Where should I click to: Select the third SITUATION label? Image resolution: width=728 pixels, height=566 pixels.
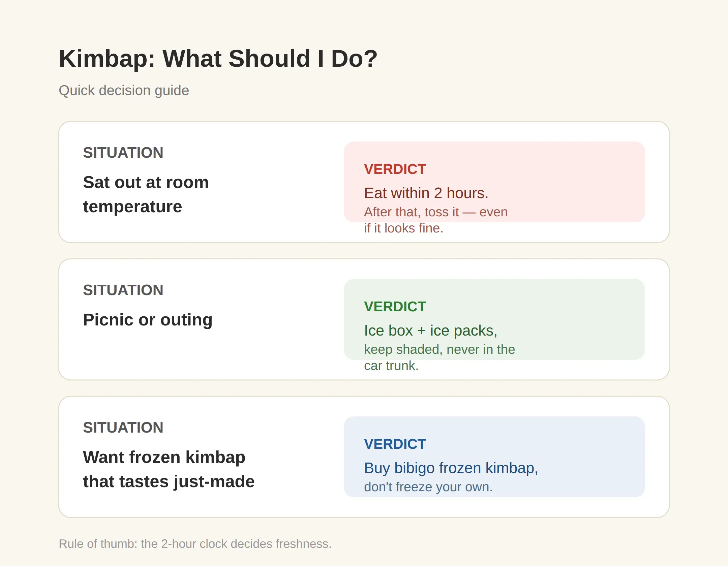[x=123, y=428]
